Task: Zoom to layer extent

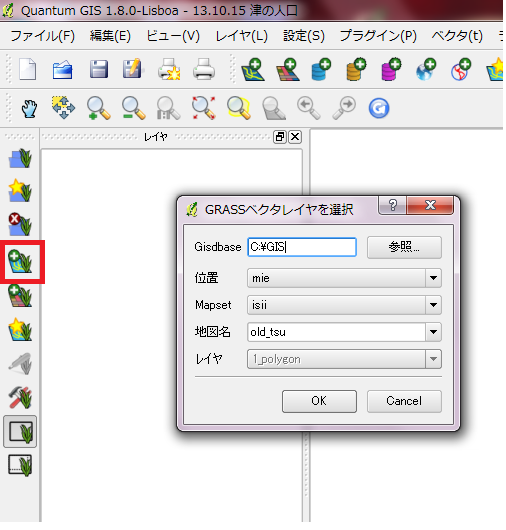Action: [274, 108]
